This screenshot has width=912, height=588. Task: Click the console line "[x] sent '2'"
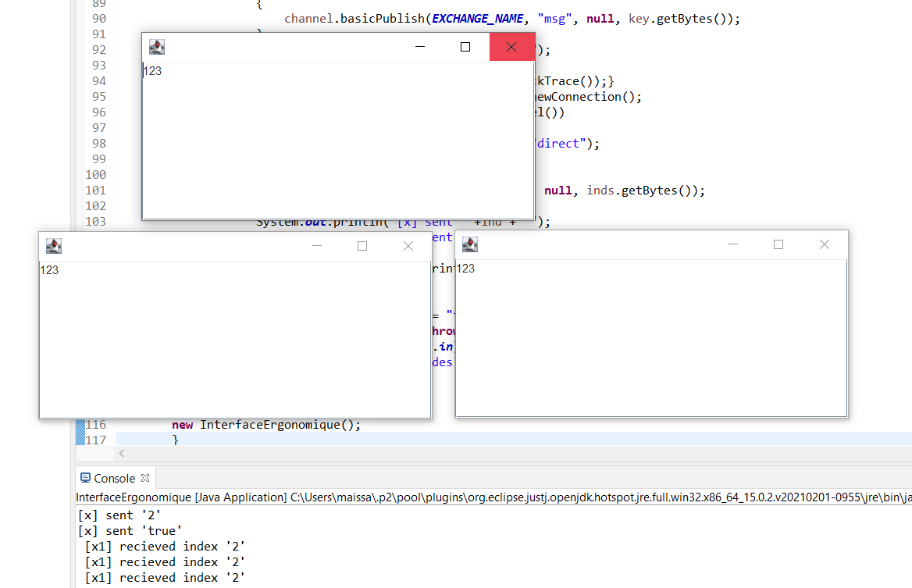119,515
